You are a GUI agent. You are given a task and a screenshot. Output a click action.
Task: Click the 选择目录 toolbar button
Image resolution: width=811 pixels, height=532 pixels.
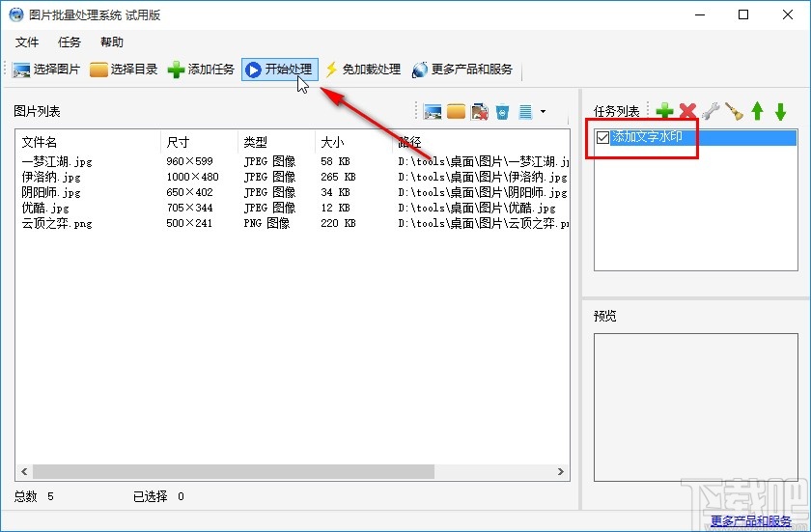point(124,70)
